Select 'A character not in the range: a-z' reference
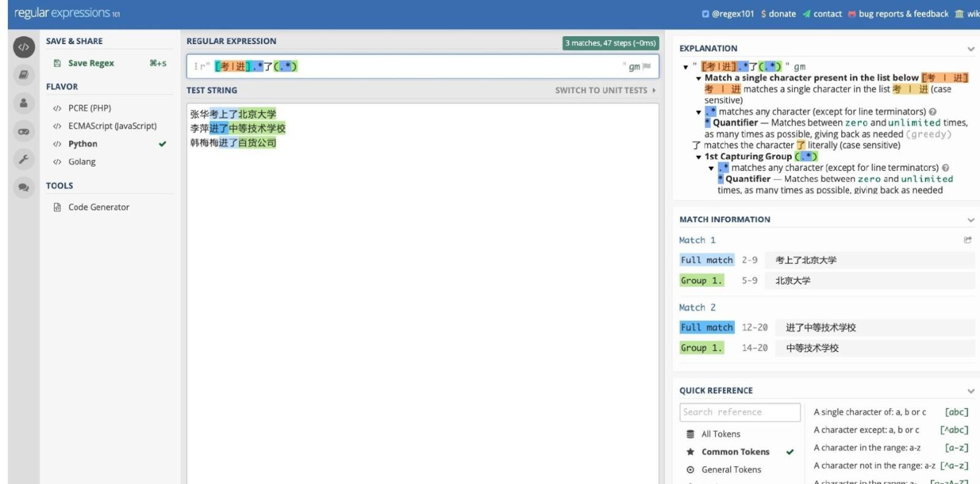This screenshot has width=980, height=484. coord(891,466)
